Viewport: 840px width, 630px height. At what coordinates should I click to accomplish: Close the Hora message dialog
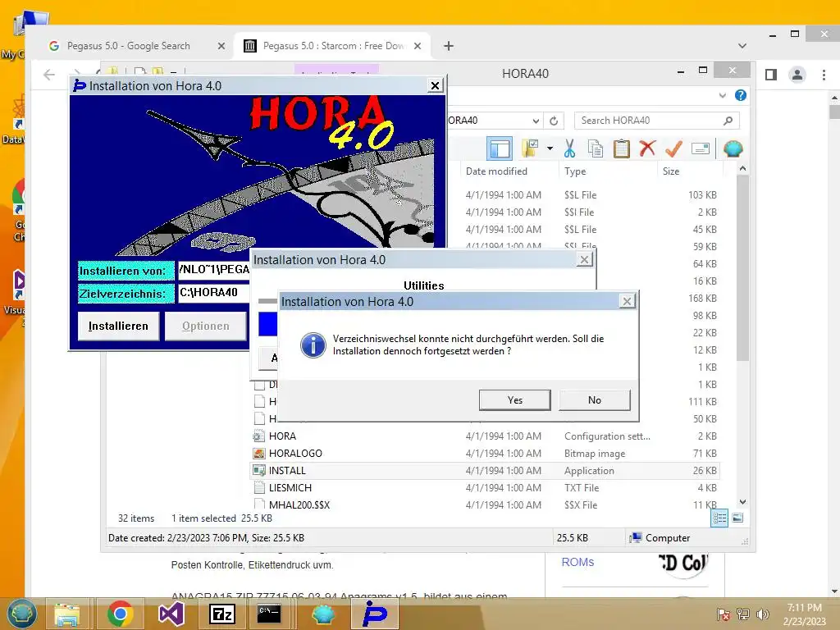[x=627, y=301]
